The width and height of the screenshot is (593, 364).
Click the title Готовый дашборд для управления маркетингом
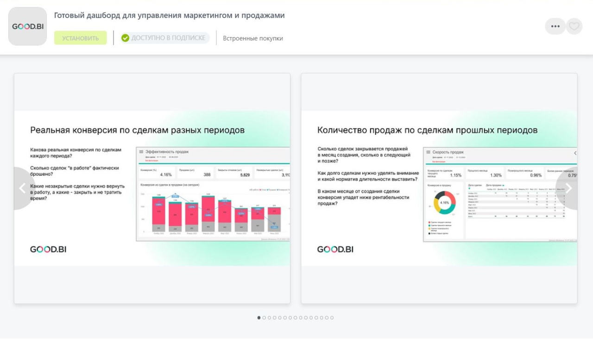pos(169,15)
